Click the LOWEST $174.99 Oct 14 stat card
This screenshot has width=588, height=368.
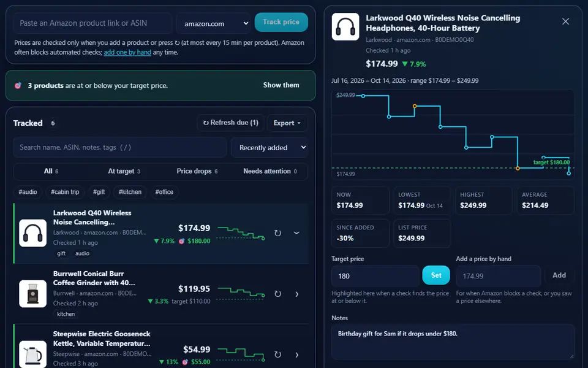pos(422,201)
